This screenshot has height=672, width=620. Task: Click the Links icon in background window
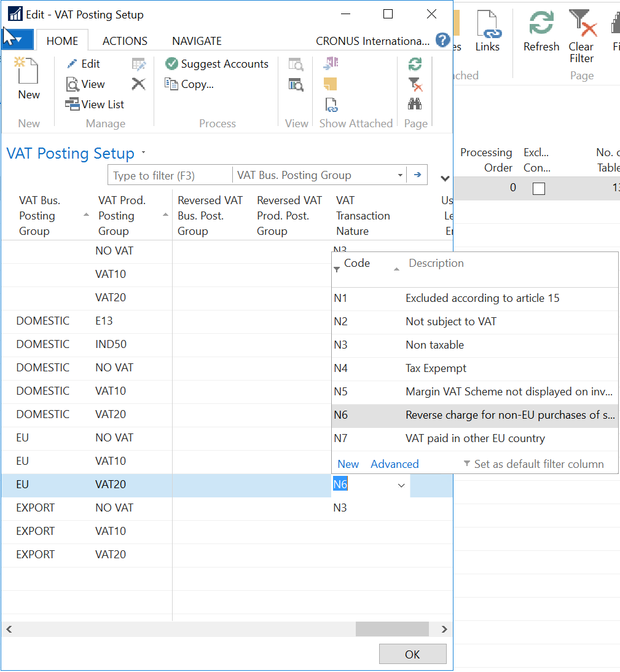coord(488,25)
